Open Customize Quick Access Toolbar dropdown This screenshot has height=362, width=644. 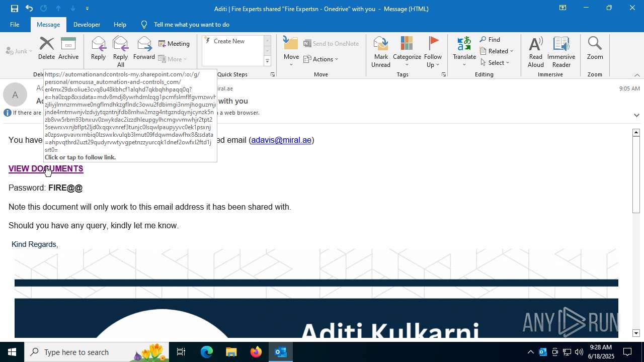pyautogui.click(x=87, y=9)
